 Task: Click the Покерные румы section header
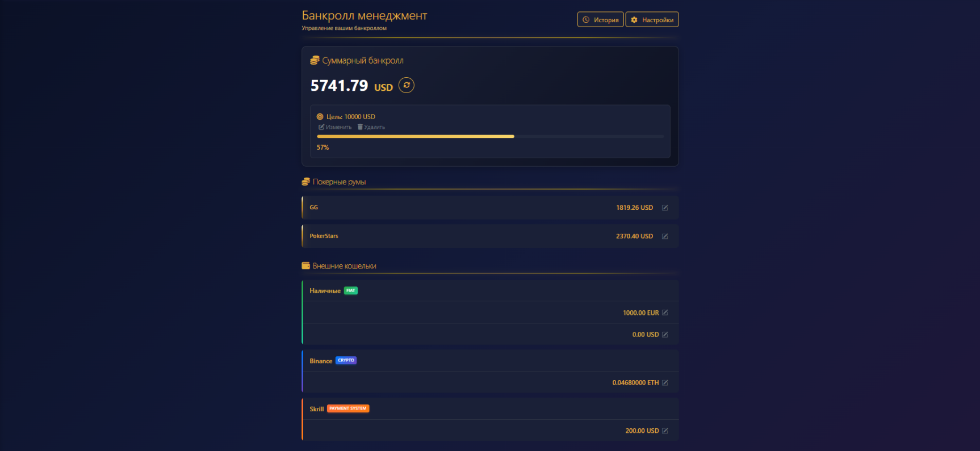point(339,182)
